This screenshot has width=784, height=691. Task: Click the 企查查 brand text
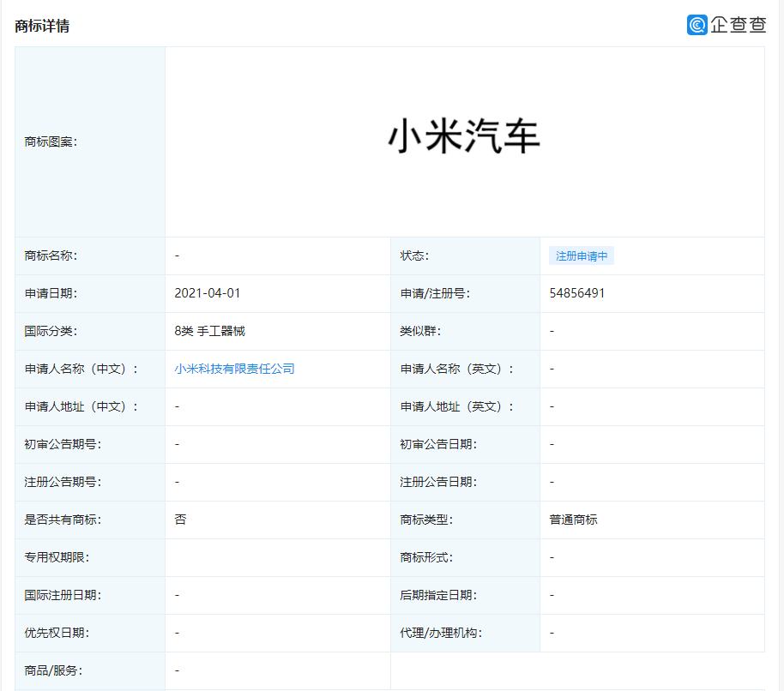pyautogui.click(x=738, y=25)
